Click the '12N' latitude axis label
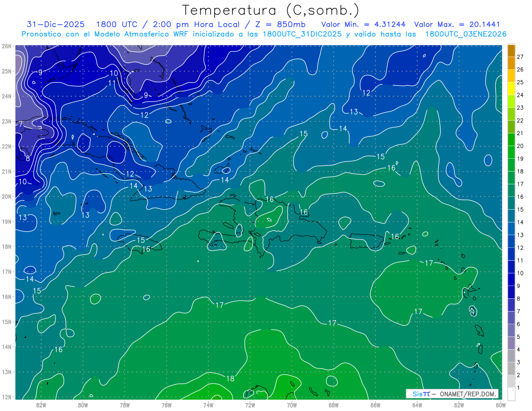532x411 pixels. [6, 397]
